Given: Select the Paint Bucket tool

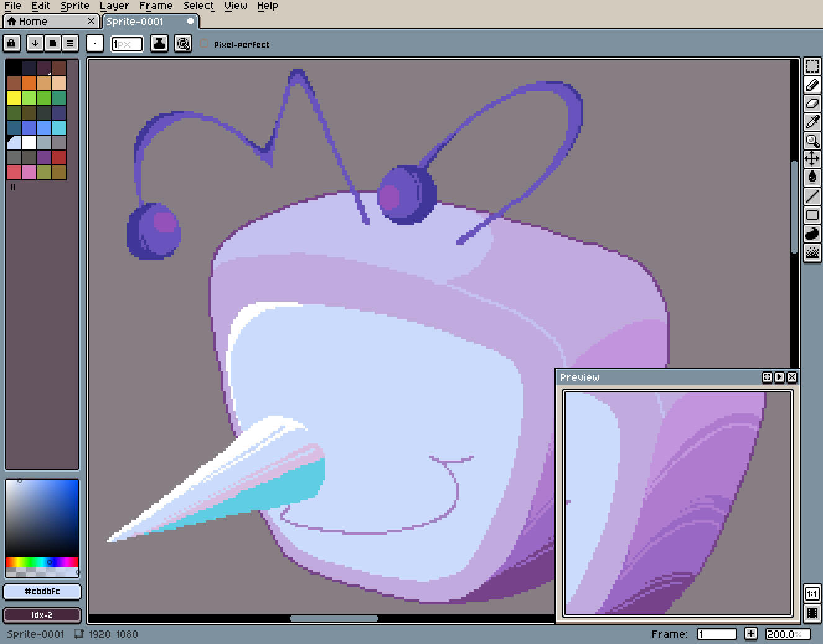Looking at the screenshot, I should [812, 178].
